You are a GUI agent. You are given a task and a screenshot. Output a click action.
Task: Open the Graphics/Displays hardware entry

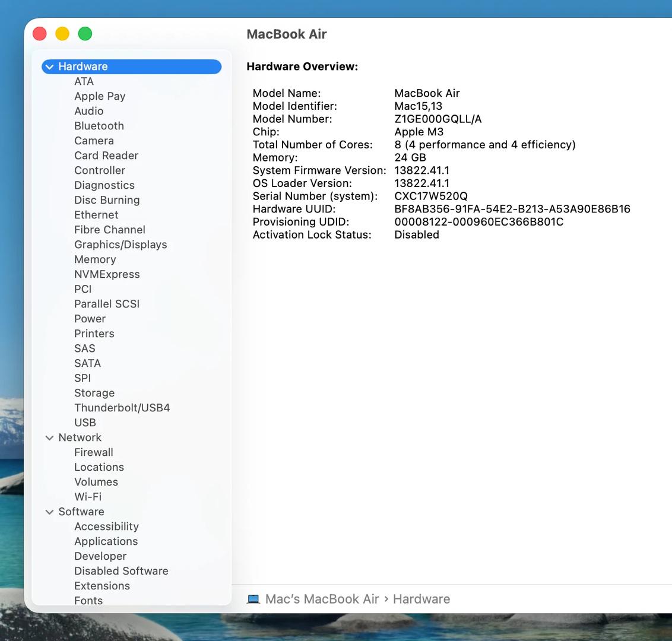[x=121, y=245]
